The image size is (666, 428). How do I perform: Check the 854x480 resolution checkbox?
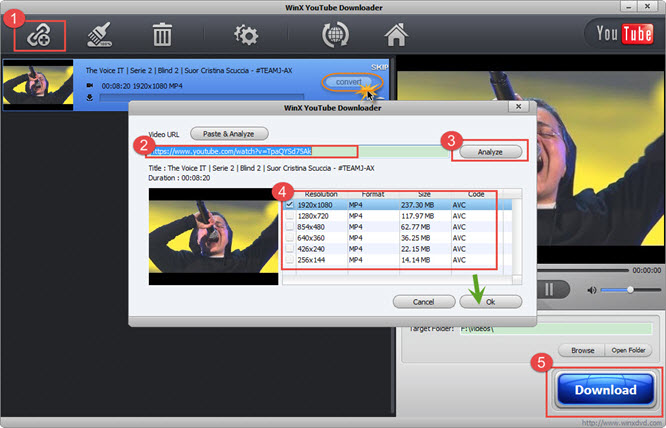290,227
